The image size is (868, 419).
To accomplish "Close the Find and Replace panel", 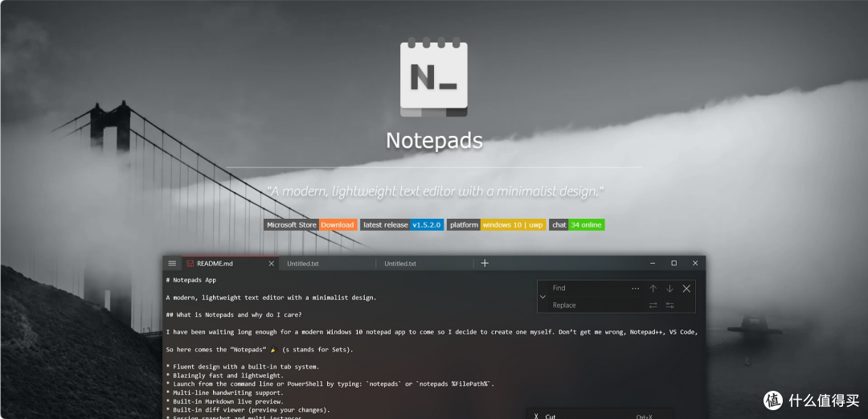I will (686, 288).
